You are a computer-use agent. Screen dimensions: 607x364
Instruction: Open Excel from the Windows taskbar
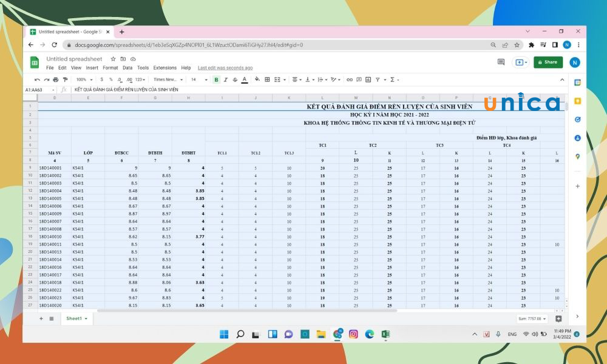[385, 334]
